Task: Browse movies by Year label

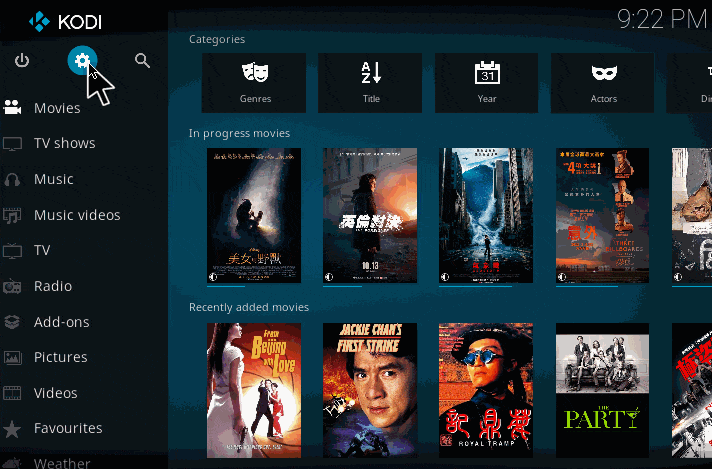Action: tap(487, 99)
